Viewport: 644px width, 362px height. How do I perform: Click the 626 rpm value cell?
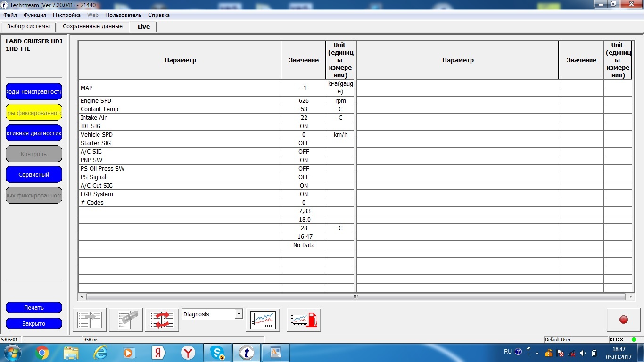click(x=304, y=100)
